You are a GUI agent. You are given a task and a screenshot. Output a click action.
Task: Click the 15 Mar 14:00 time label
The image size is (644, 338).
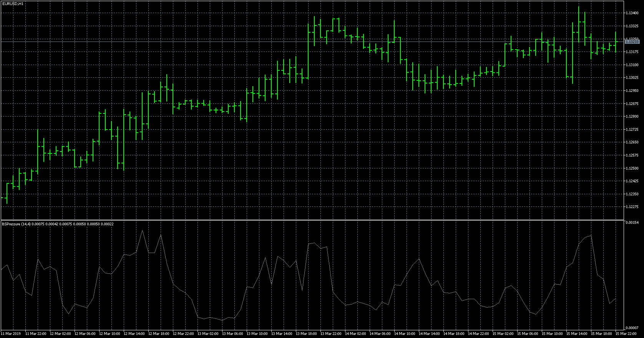[x=577, y=334]
